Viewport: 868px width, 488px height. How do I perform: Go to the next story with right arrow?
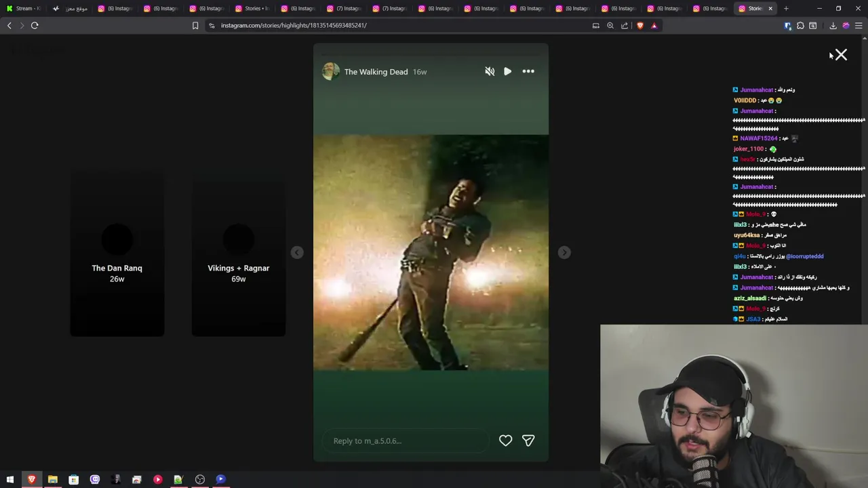[x=564, y=252]
